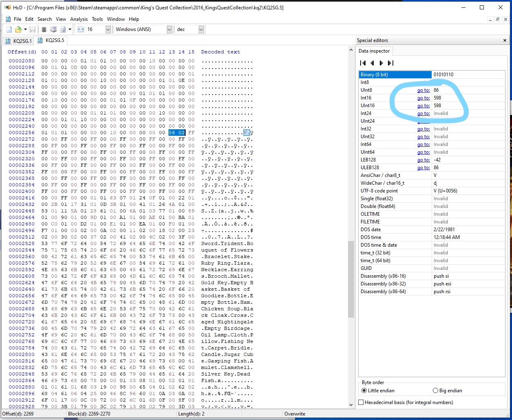Jump to first byte in Data inspector
512x420 pixels.
(x=362, y=63)
